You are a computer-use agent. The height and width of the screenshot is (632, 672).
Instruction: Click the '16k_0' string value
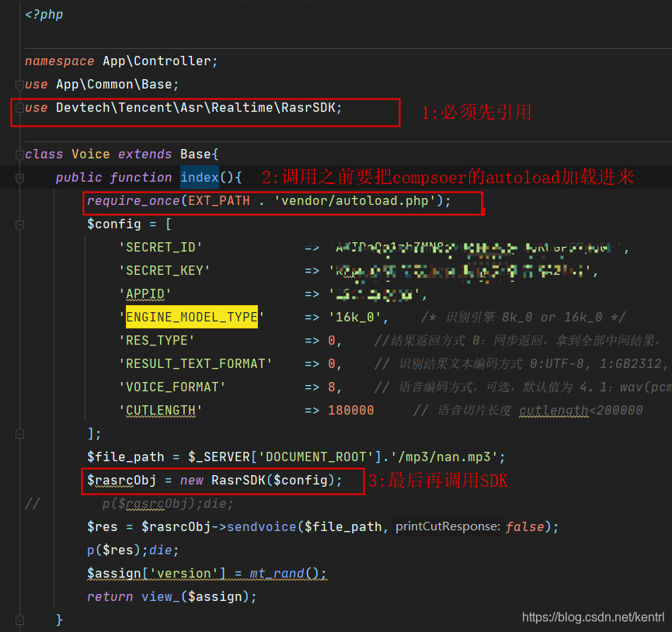coord(355,318)
